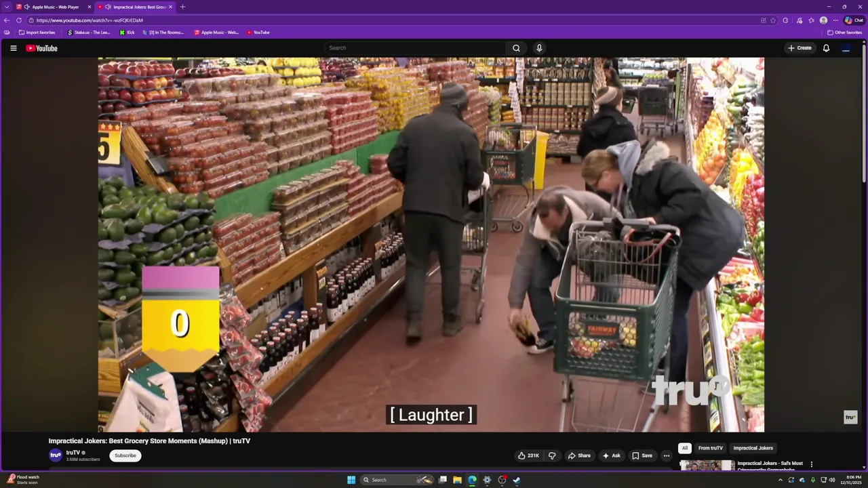Subscribe to the truTV channel
The height and width of the screenshot is (488, 868).
pos(125,455)
